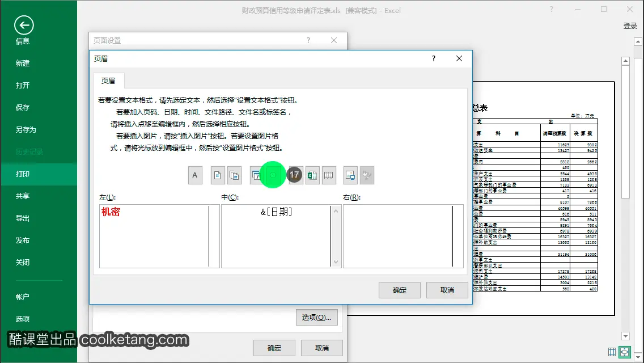Click in the 左(L) header section box
Viewport: 644px width, 363px height.
point(159,237)
